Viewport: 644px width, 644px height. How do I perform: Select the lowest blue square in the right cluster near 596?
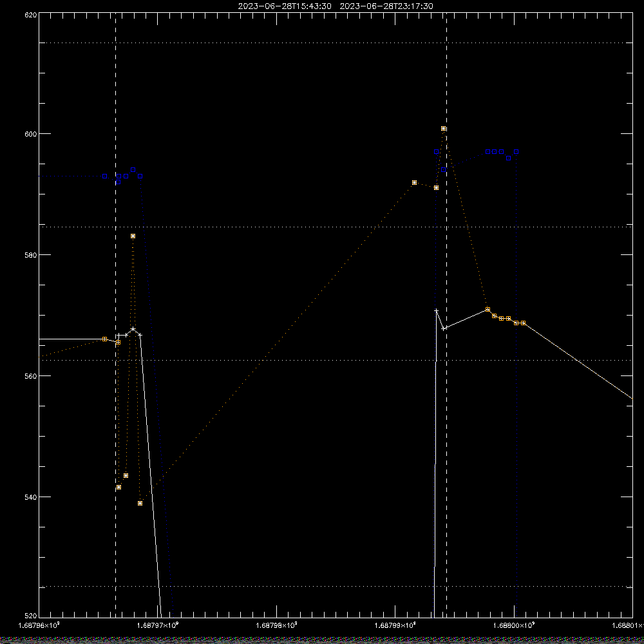click(x=509, y=158)
